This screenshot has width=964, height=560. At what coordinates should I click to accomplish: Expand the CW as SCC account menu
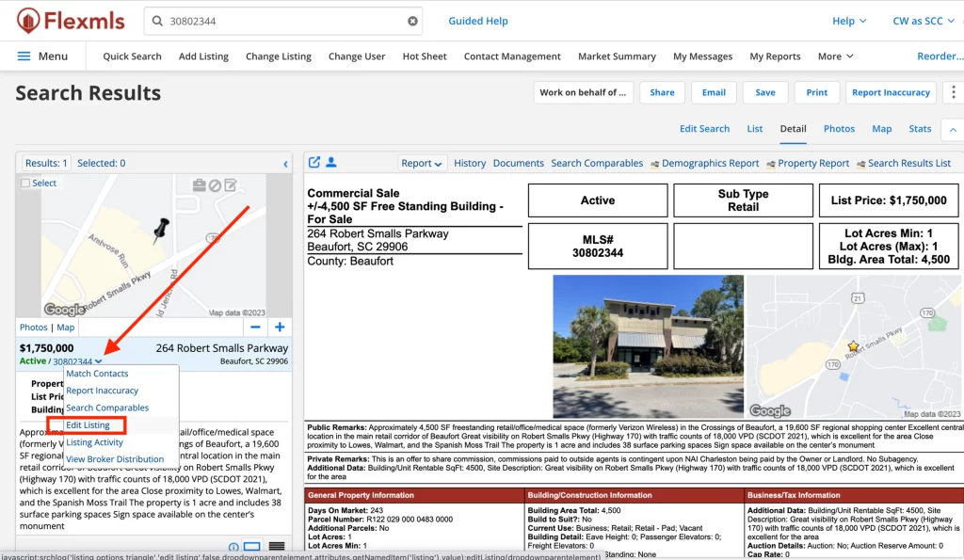tap(924, 21)
